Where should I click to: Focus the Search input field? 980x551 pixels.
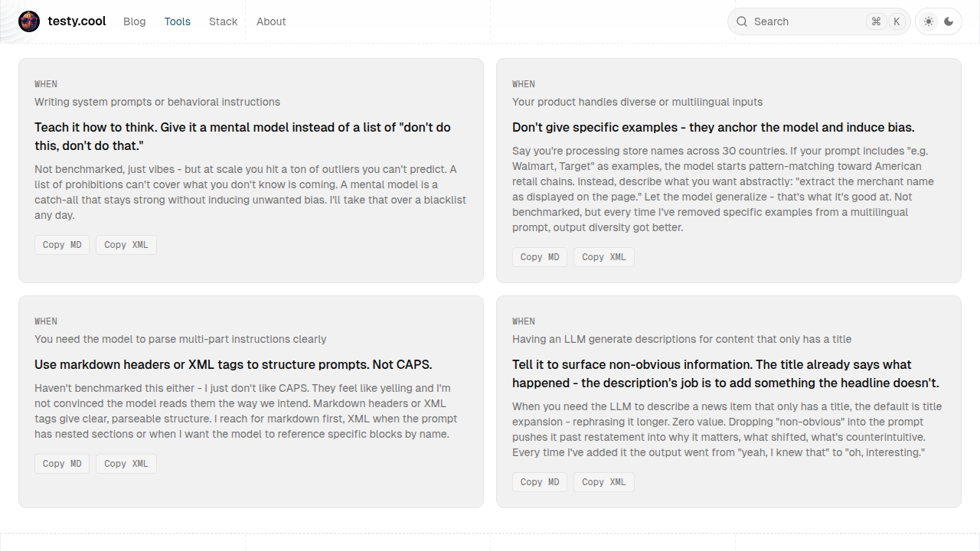(x=818, y=21)
